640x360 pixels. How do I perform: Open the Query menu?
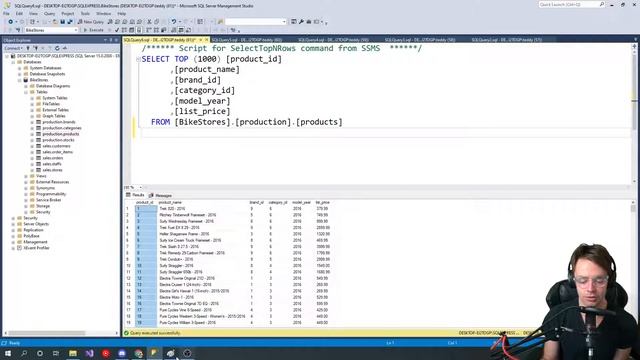[49, 13]
